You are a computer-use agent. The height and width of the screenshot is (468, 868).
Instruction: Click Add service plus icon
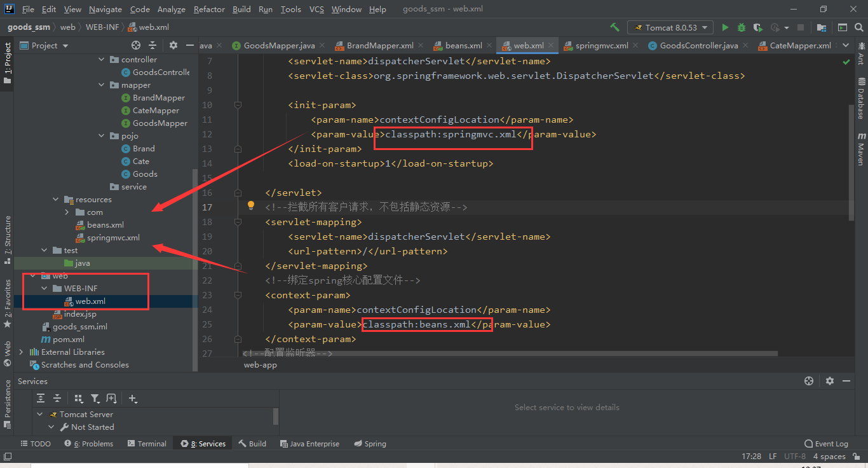click(x=133, y=398)
